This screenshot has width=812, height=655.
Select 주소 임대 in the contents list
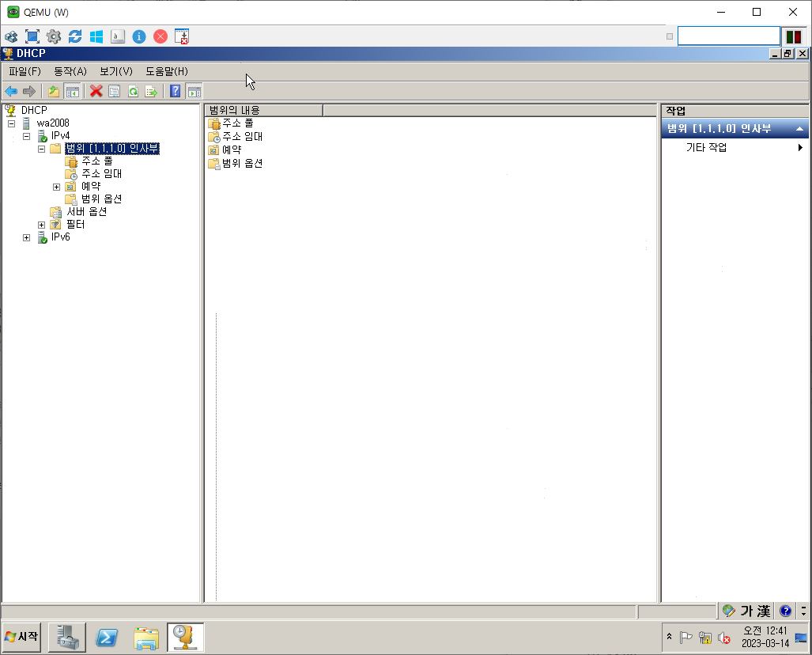pyautogui.click(x=243, y=137)
